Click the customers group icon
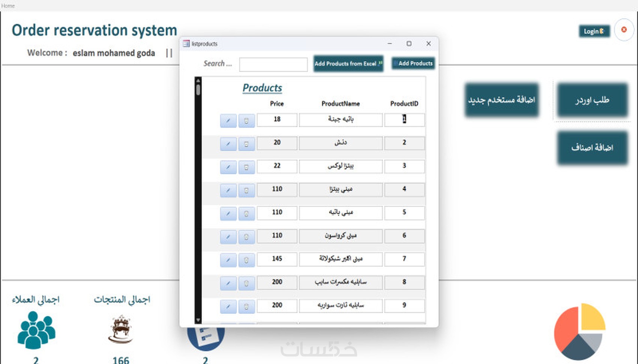This screenshot has width=638, height=364. coord(36,329)
